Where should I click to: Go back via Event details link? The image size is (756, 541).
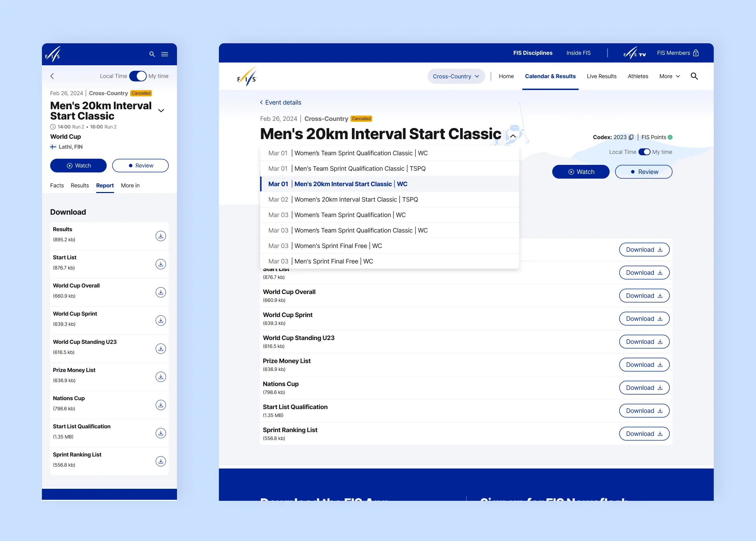coord(280,102)
